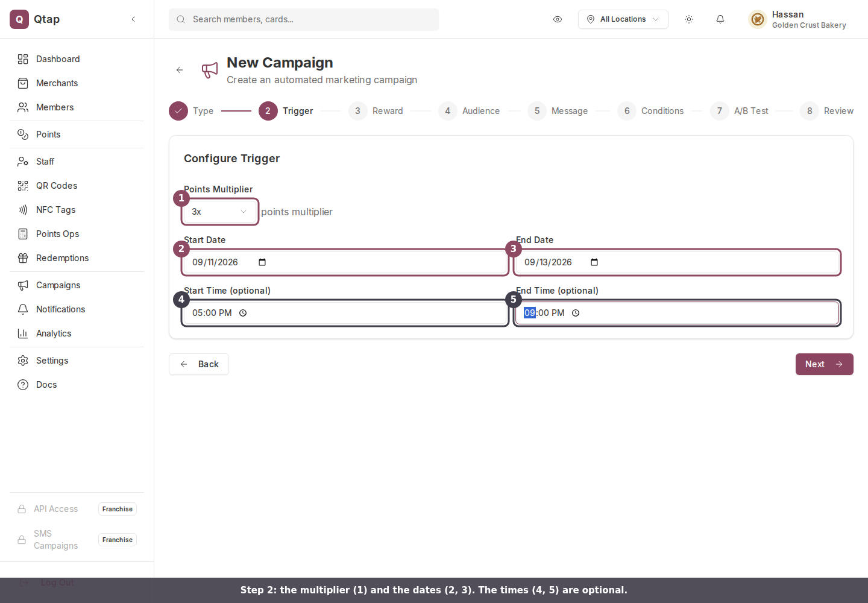Jump to the Audience step
This screenshot has width=868, height=603.
pos(469,111)
